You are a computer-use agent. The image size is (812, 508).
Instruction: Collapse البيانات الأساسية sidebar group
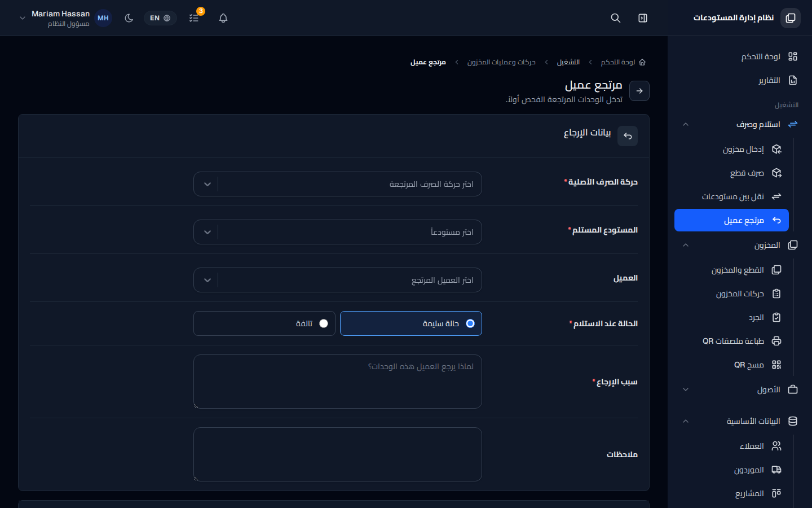click(x=740, y=421)
